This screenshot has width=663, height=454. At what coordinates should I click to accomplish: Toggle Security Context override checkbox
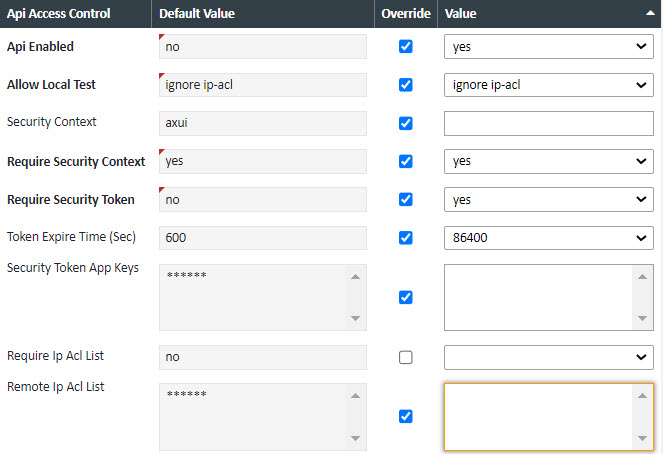click(406, 123)
